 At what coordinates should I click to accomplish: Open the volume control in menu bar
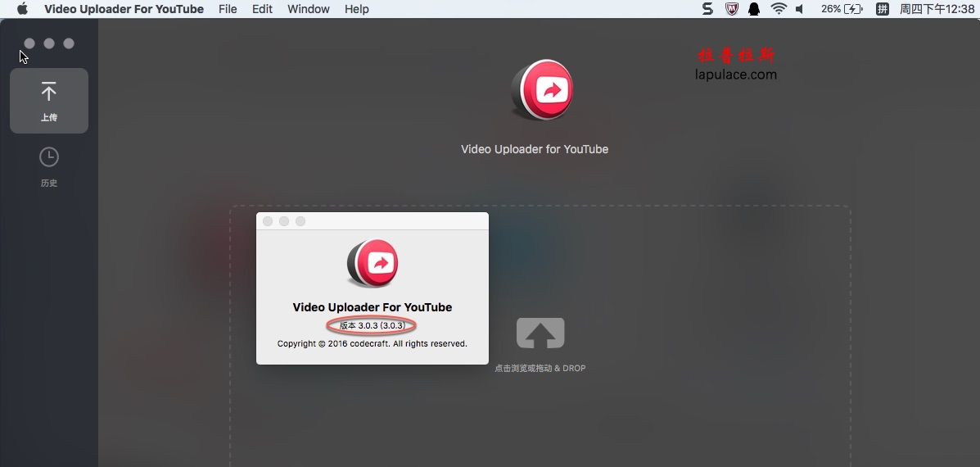[x=799, y=9]
